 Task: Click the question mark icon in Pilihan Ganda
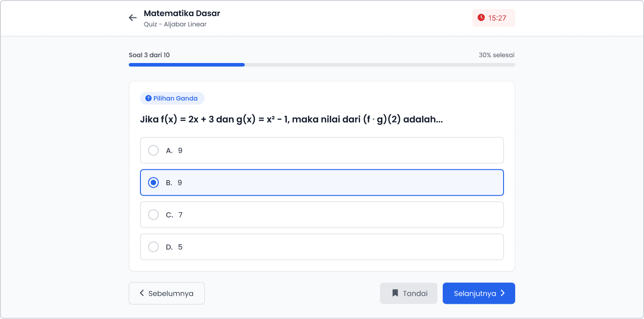[x=148, y=98]
